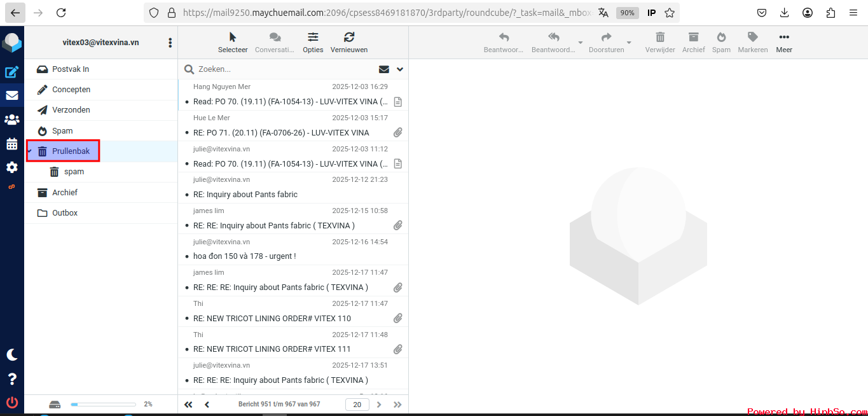Image resolution: width=868 pixels, height=416 pixels.
Task: Click the Meer three-dots icon
Action: coord(784,38)
